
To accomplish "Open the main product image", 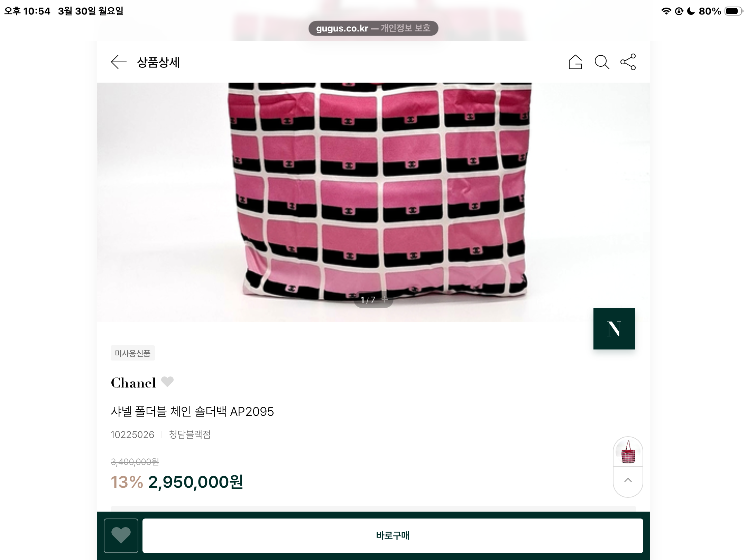I will tap(373, 202).
